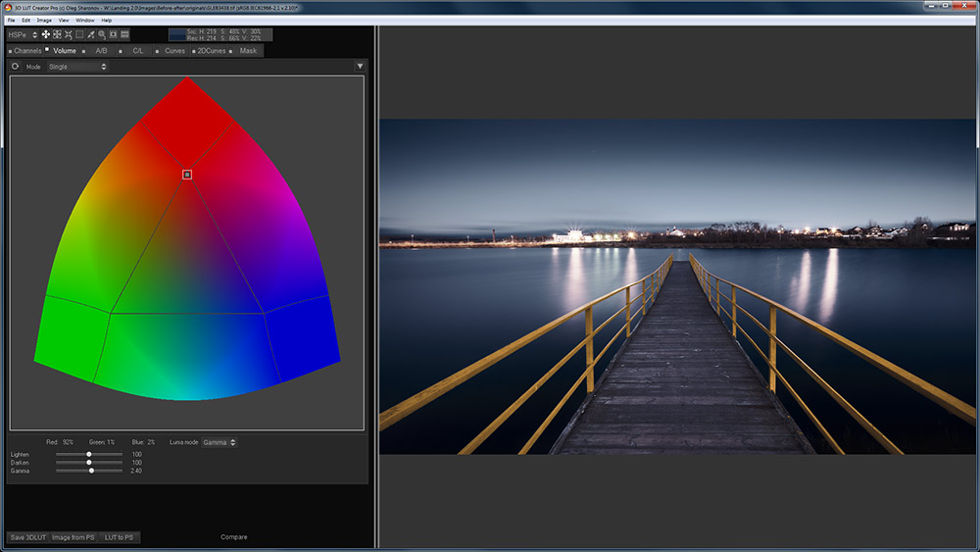Click the grid view toolbar icon
This screenshot has height=552, width=980.
[x=124, y=34]
